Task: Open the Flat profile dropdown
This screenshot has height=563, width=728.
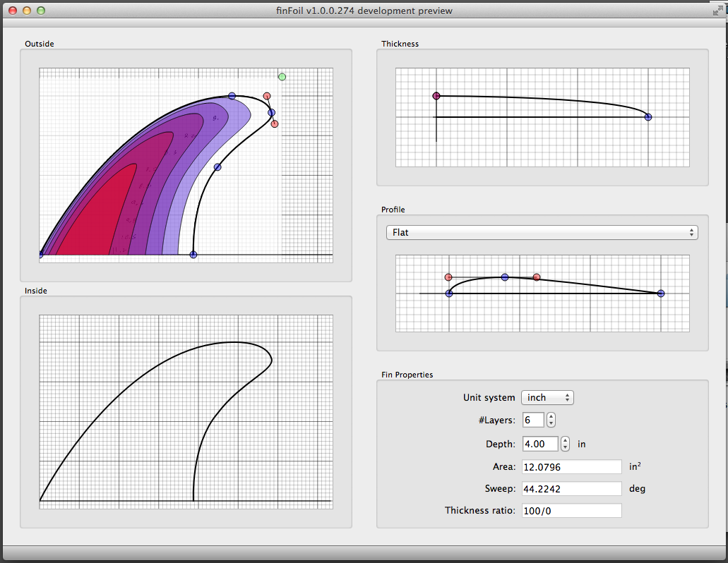Action: tap(542, 232)
